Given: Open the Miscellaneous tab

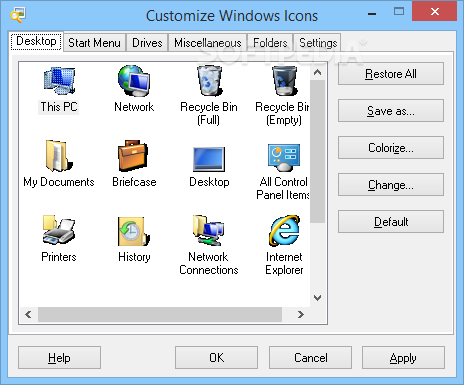Looking at the screenshot, I should click(x=207, y=43).
